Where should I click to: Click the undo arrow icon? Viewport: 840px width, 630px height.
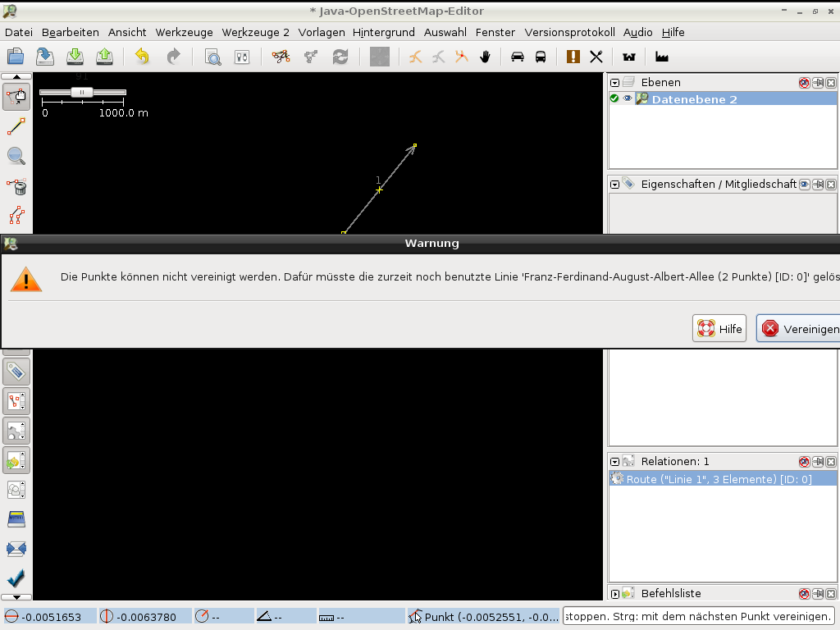(x=142, y=57)
